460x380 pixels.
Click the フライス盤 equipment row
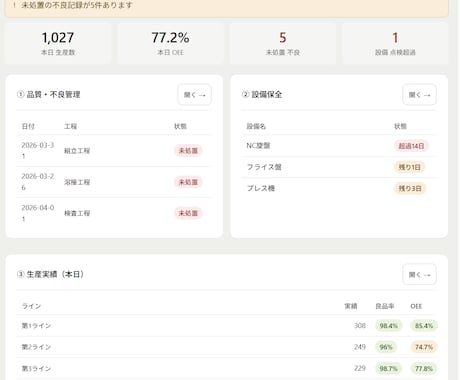pyautogui.click(x=339, y=167)
